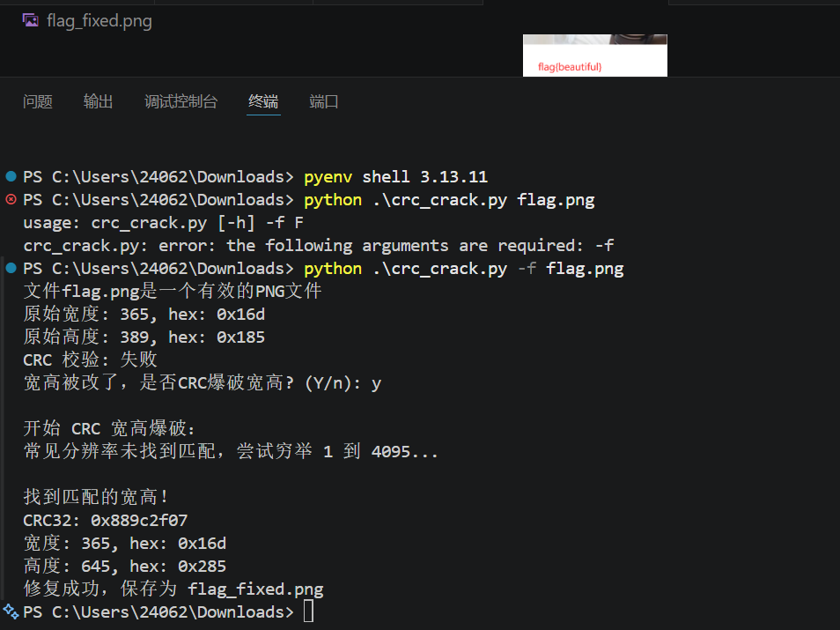Viewport: 840px width, 630px height.
Task: Click the '找到匹配的宽高!' line
Action: tap(95, 497)
